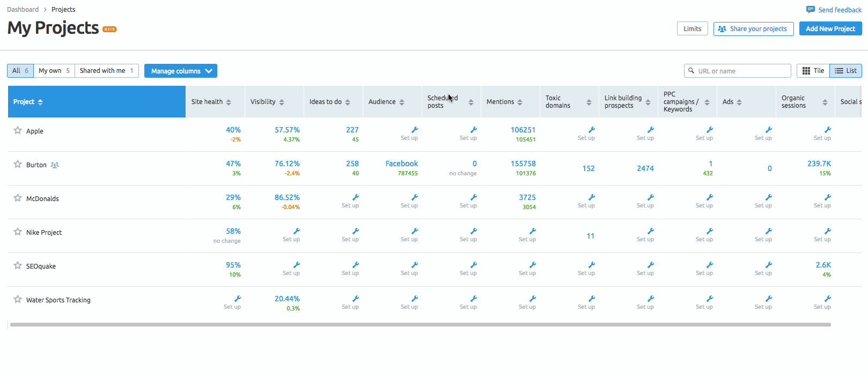Set up Site health for Water Sports Tracking
The image size is (868, 378).
tap(232, 302)
